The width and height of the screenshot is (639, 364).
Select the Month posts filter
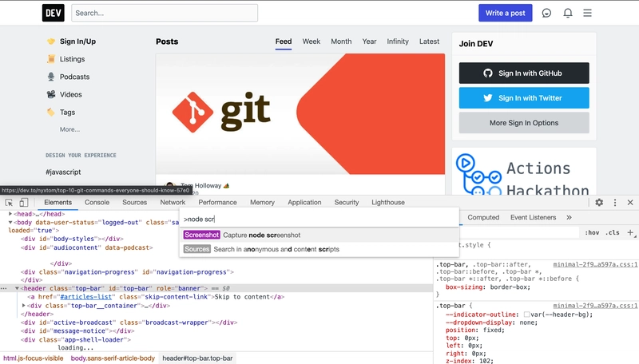pos(341,42)
